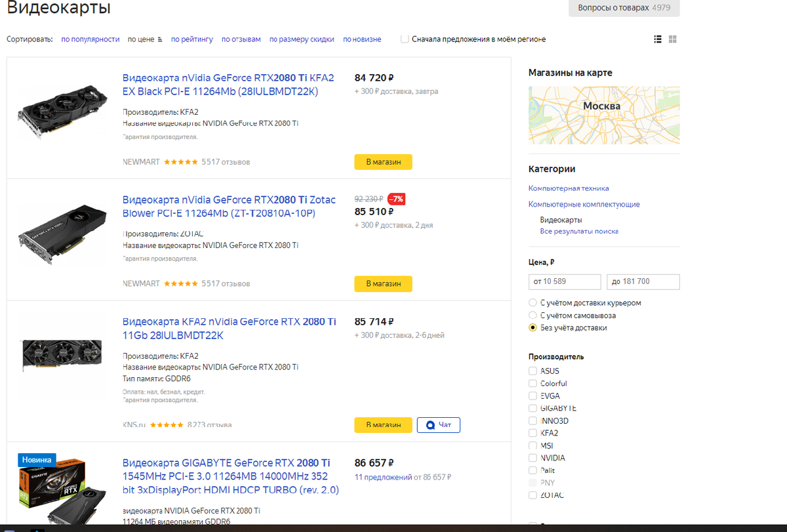Screen dimensions: 787x532
Task: Open 'Компьютерные комплектующие' category link
Action: tap(584, 205)
